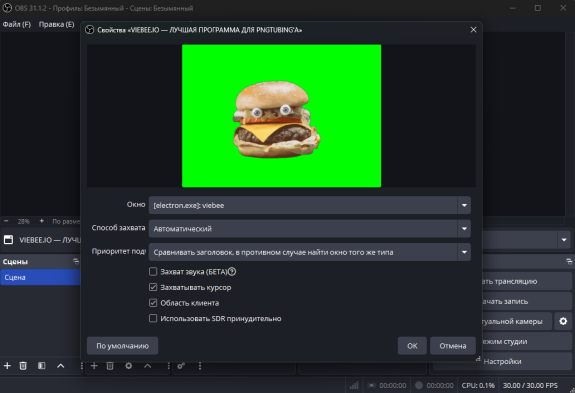
Task: Open the Файл (F) menu
Action: coord(17,24)
